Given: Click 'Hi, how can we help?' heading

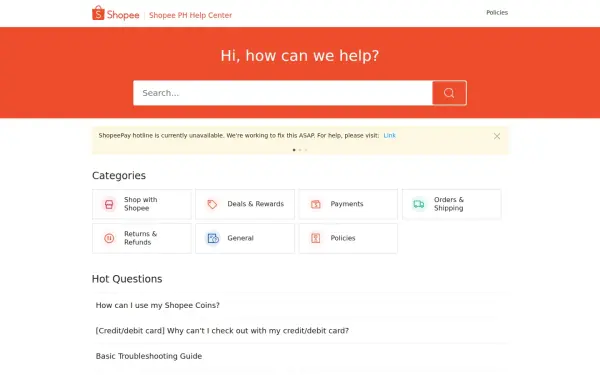Looking at the screenshot, I should pyautogui.click(x=300, y=56).
